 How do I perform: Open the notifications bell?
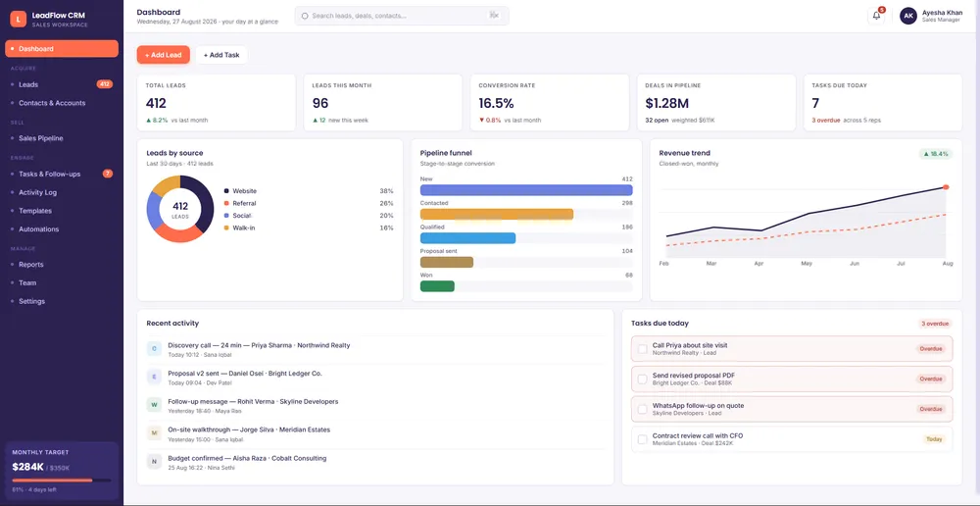(x=876, y=17)
